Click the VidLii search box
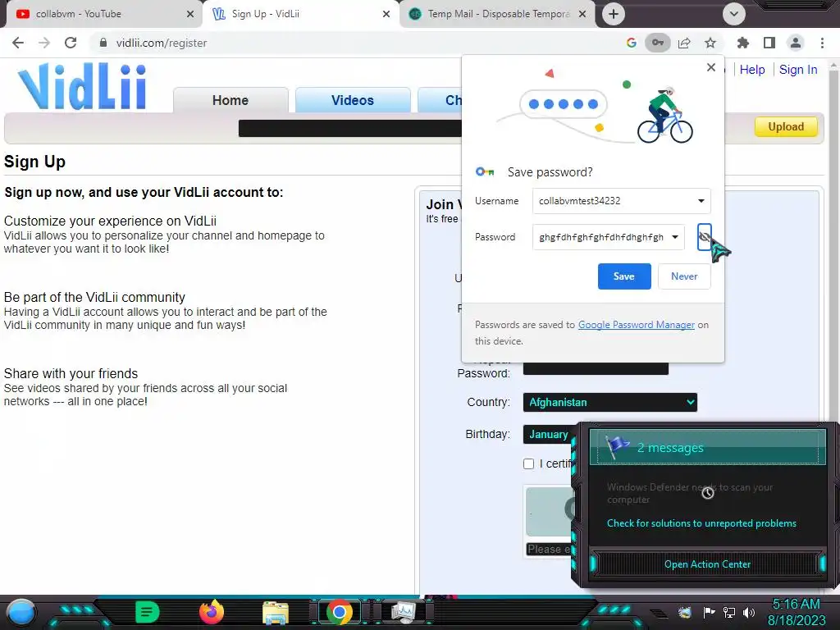This screenshot has width=840, height=630. [349, 129]
